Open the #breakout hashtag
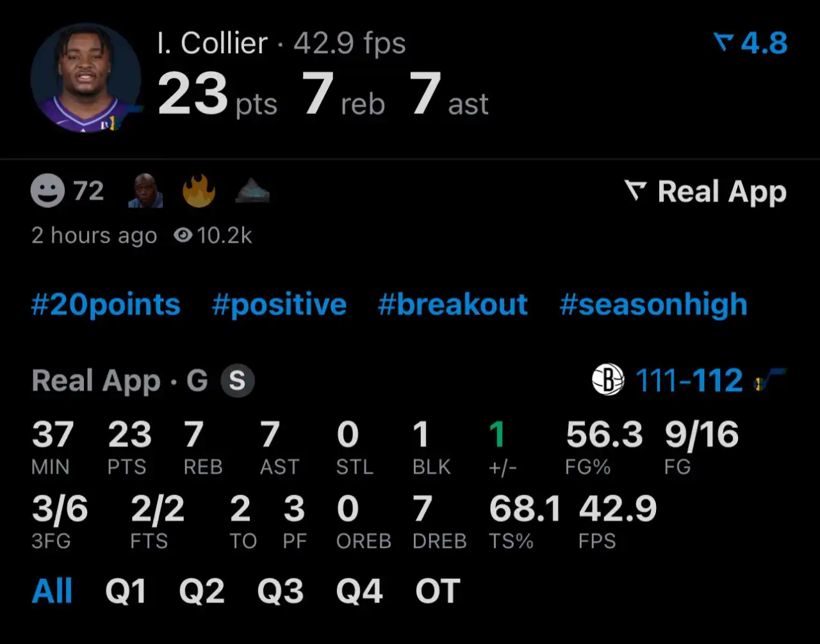Image resolution: width=820 pixels, height=644 pixels. [x=453, y=305]
